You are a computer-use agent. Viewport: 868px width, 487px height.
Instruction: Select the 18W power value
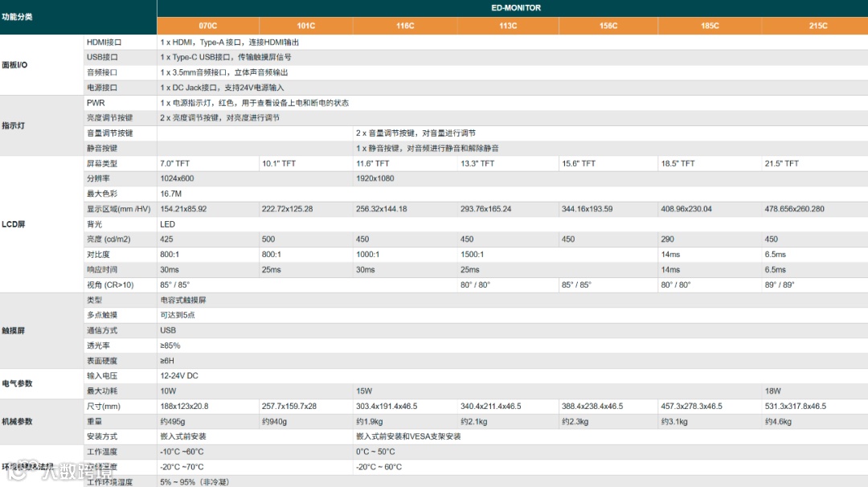click(x=773, y=391)
